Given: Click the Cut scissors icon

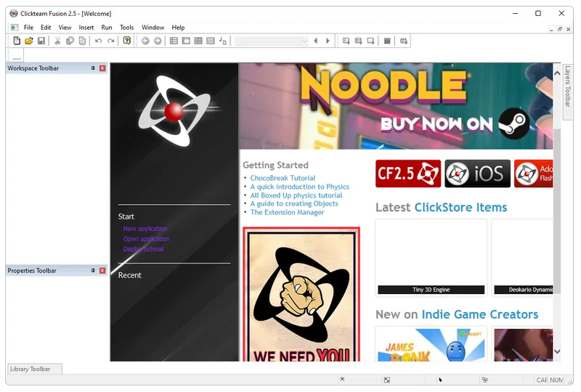Looking at the screenshot, I should coord(57,41).
